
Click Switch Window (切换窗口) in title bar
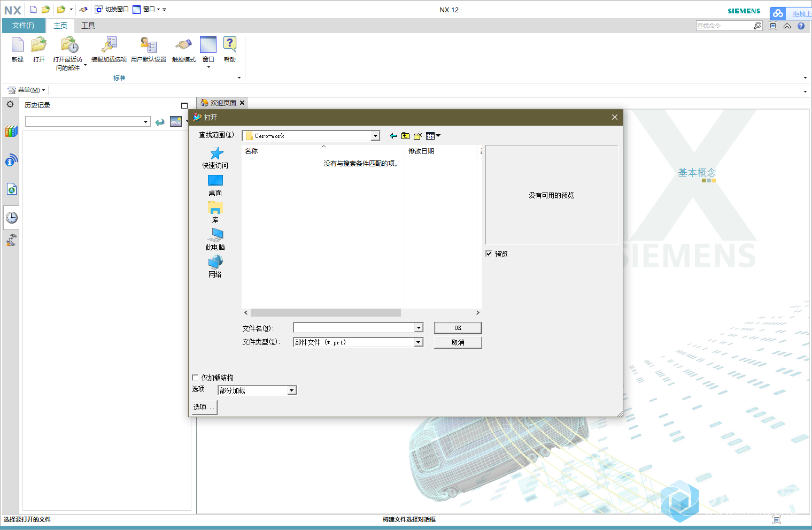[112, 9]
